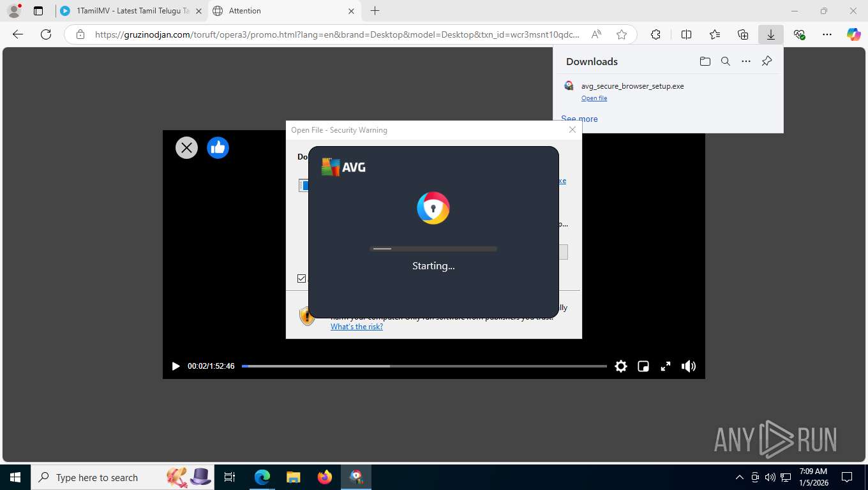The height and width of the screenshot is (490, 868).
Task: Click Open file link in Downloads
Action: (594, 98)
